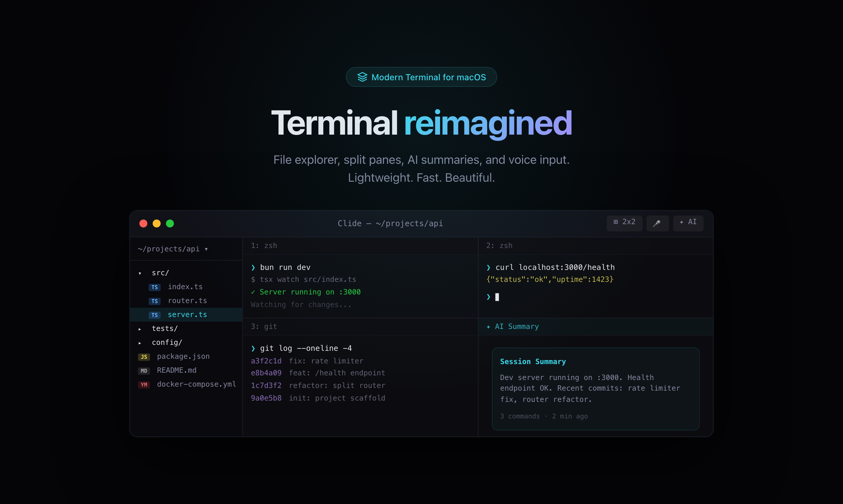The height and width of the screenshot is (504, 843).
Task: Click the Modern Terminal for macOS badge
Action: point(421,77)
